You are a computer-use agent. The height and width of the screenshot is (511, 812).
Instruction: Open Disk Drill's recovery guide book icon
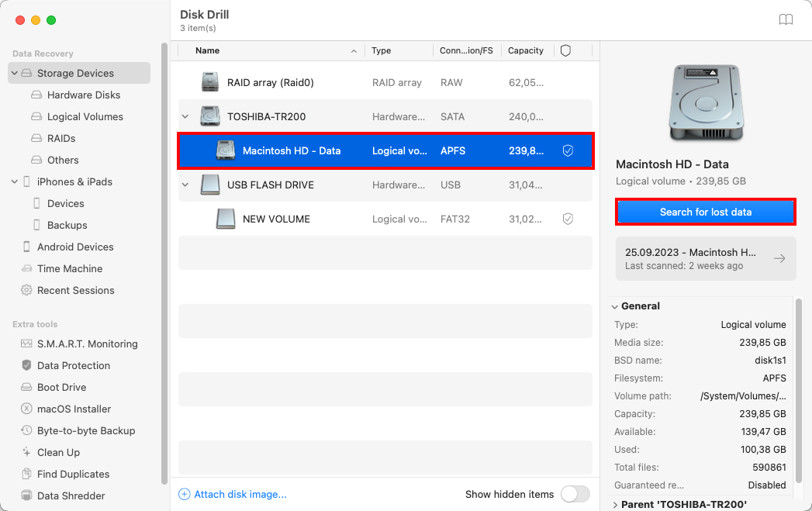pyautogui.click(x=786, y=19)
